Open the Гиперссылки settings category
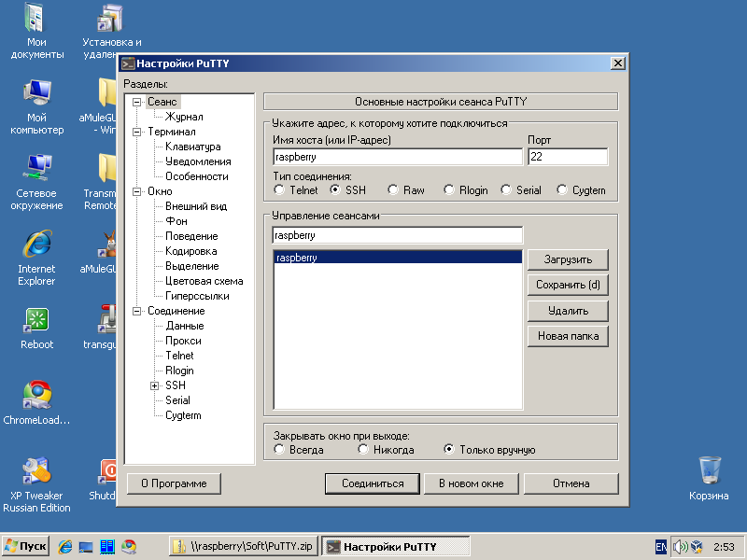Viewport: 747px width, 560px height. click(197, 296)
